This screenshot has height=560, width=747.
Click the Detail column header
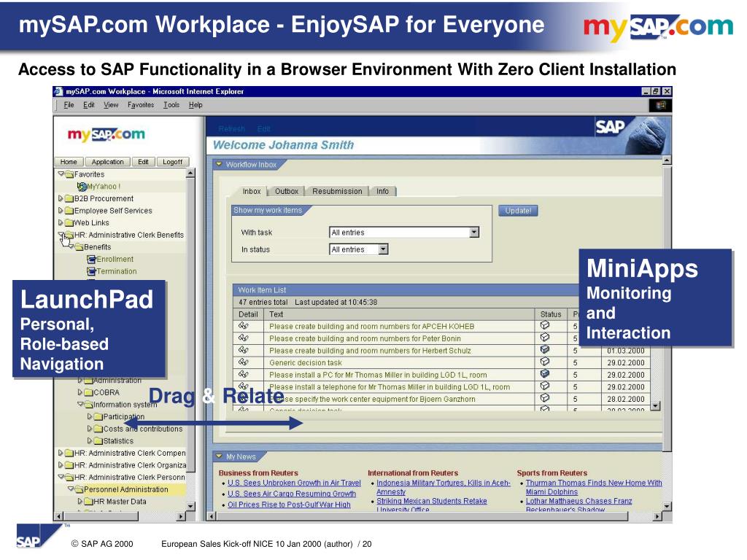pos(248,314)
